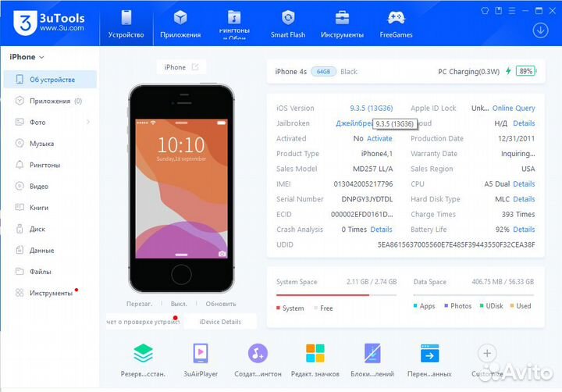This screenshot has width=562, height=392.
Task: Open the Smart Flash tab
Action: pos(288,24)
